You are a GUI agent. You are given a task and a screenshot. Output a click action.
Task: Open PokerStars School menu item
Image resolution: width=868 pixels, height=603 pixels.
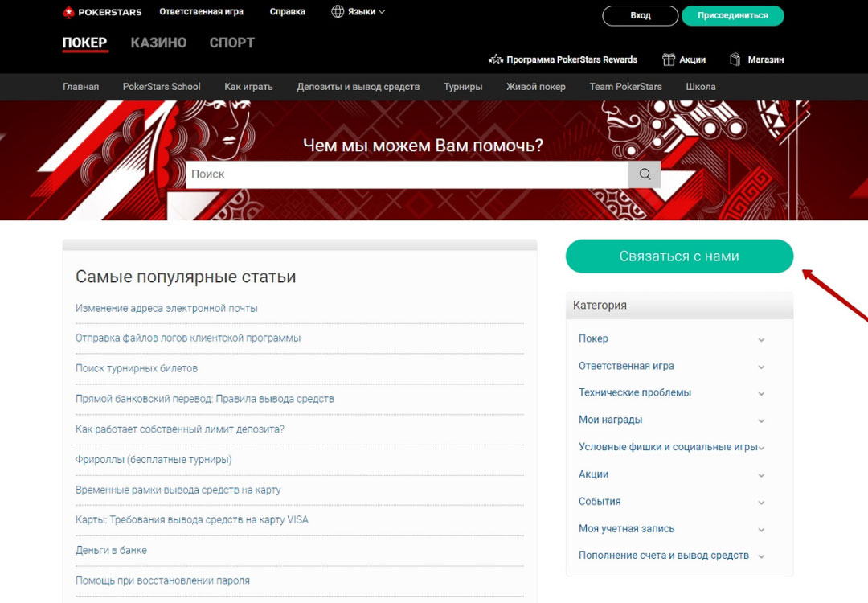coord(162,87)
